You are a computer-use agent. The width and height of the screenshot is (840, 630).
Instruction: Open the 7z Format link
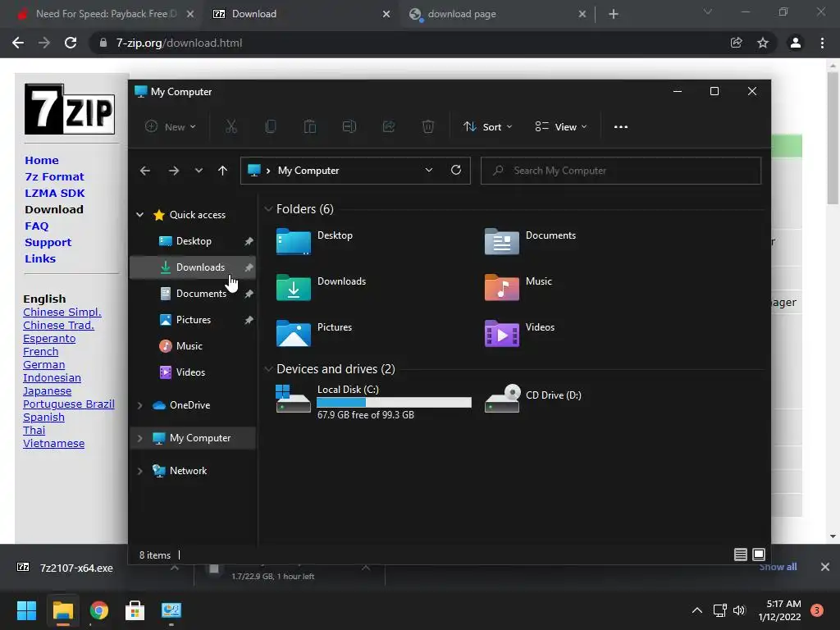(54, 177)
